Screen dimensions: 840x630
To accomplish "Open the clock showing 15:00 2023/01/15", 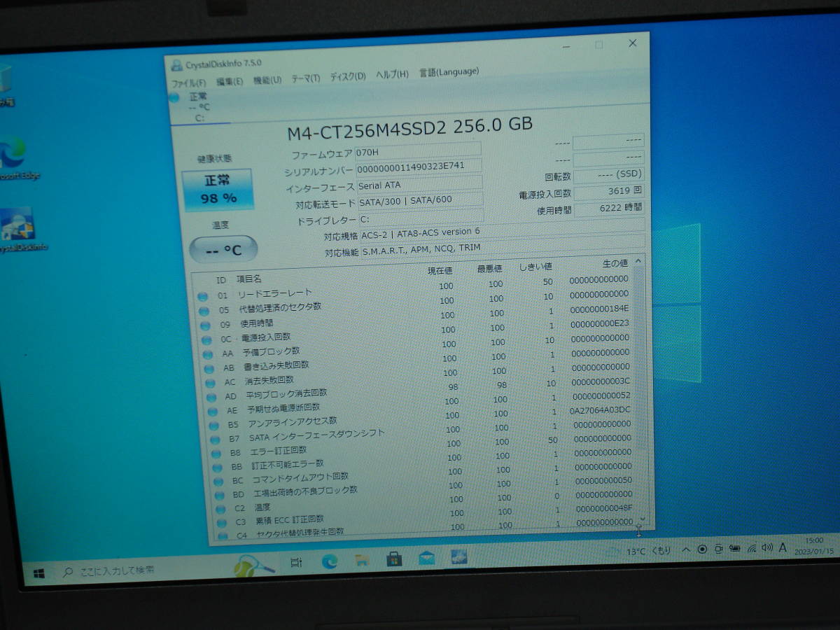I will click(814, 545).
